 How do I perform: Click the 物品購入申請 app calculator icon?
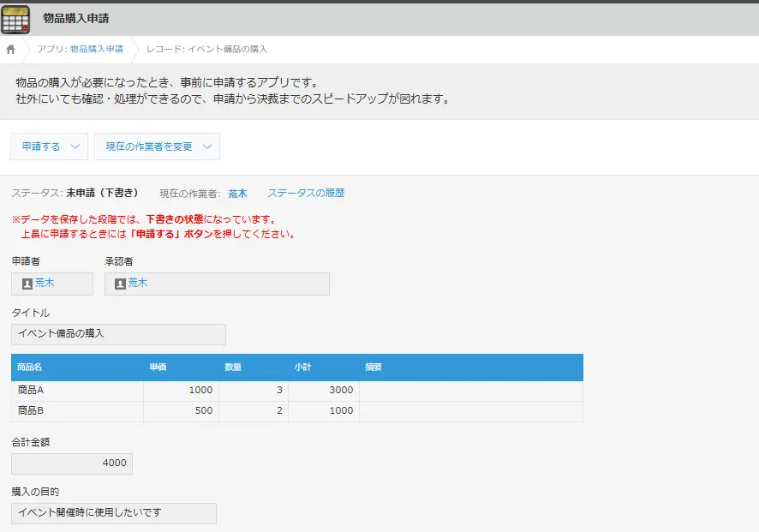[15, 19]
